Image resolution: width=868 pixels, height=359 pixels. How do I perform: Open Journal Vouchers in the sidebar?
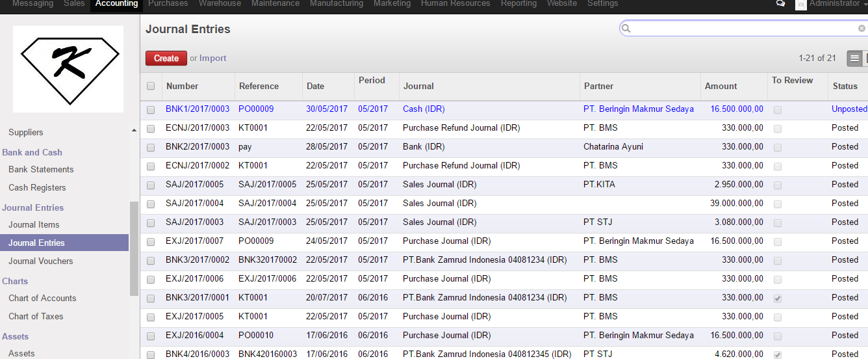[x=41, y=261]
